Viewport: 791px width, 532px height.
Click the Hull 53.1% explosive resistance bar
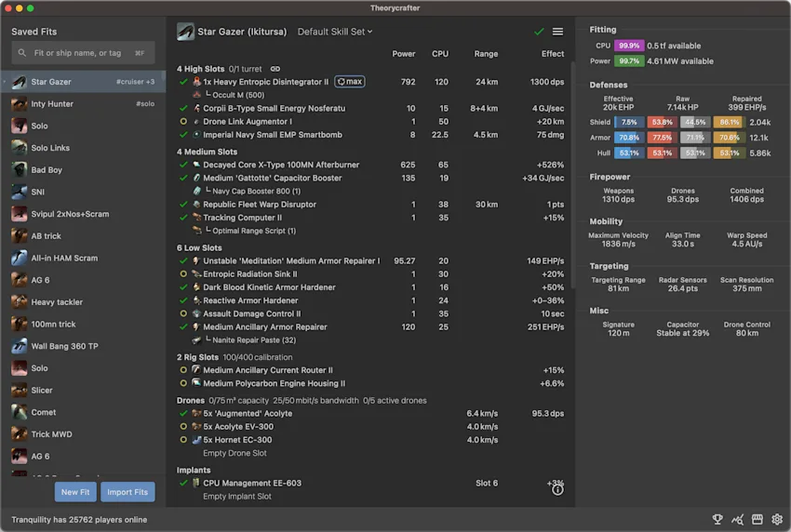pyautogui.click(x=728, y=153)
